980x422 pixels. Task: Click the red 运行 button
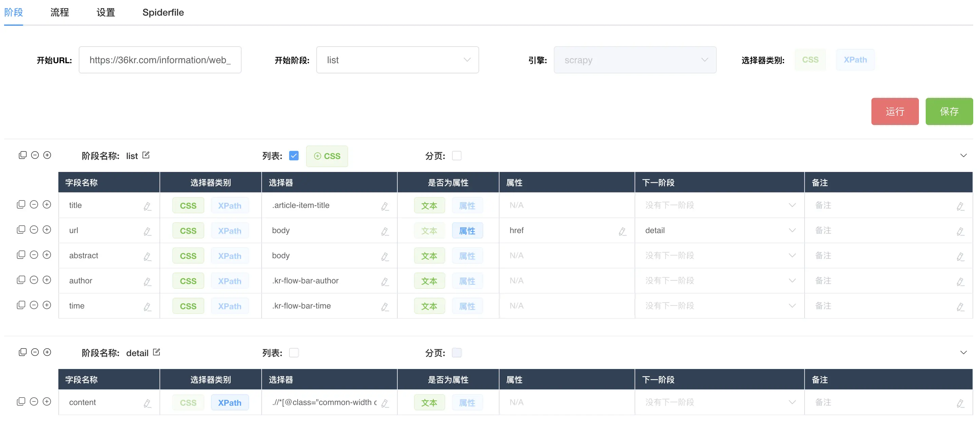pos(894,111)
